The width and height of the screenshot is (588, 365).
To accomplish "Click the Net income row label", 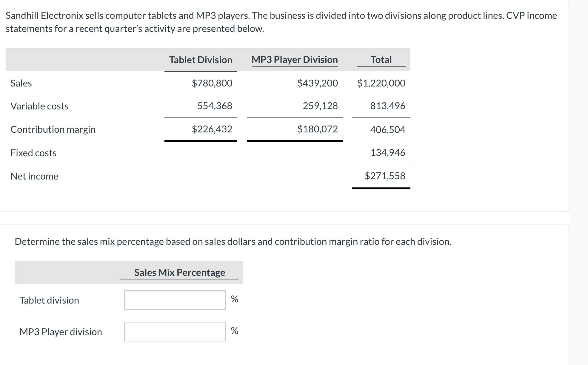I will (x=34, y=176).
